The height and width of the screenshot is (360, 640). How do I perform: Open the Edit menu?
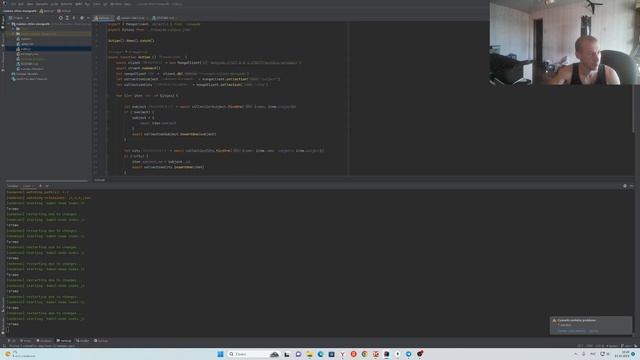(21, 4)
